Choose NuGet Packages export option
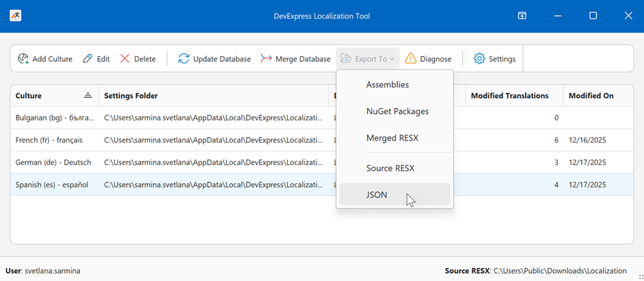 tap(394, 111)
